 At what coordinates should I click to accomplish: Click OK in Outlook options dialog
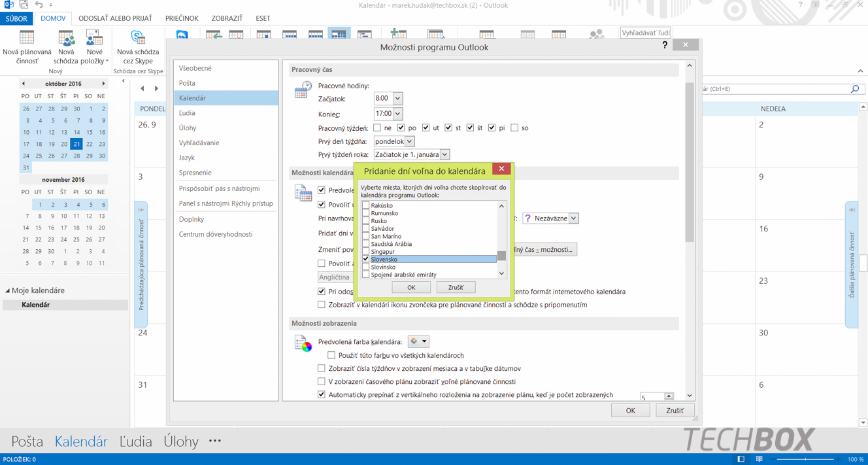coord(630,411)
